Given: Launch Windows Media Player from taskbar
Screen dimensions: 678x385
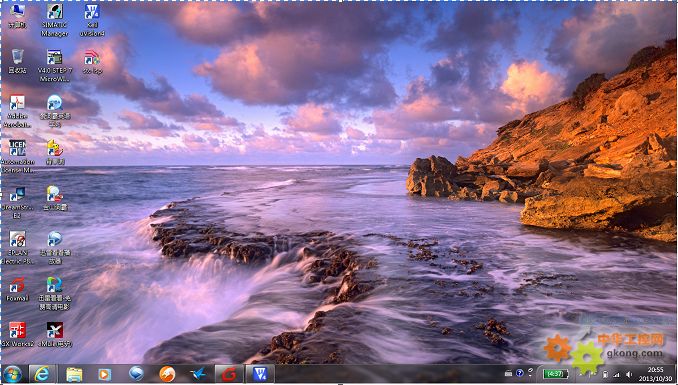Looking at the screenshot, I should tap(105, 374).
